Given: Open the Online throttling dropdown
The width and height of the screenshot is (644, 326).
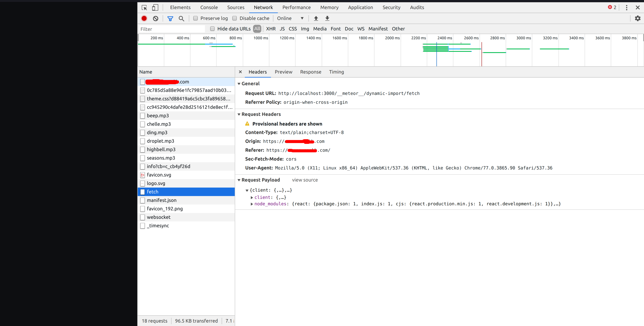Looking at the screenshot, I should pos(290,18).
